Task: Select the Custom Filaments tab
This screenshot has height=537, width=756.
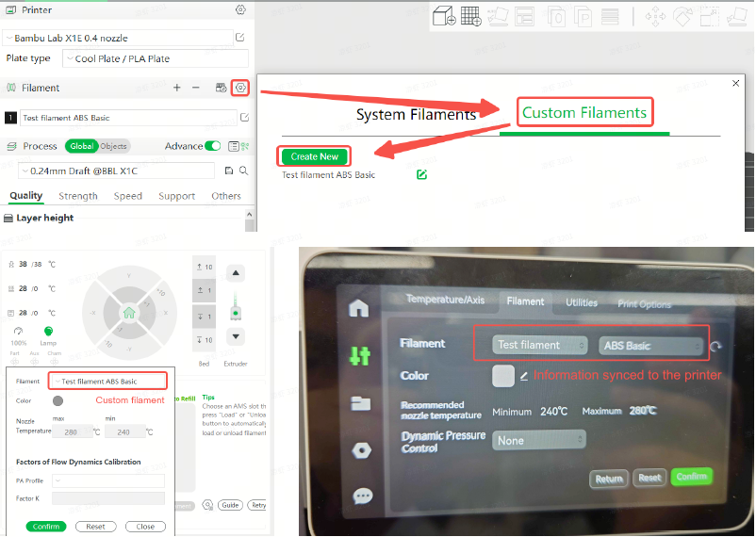Action: (x=584, y=112)
